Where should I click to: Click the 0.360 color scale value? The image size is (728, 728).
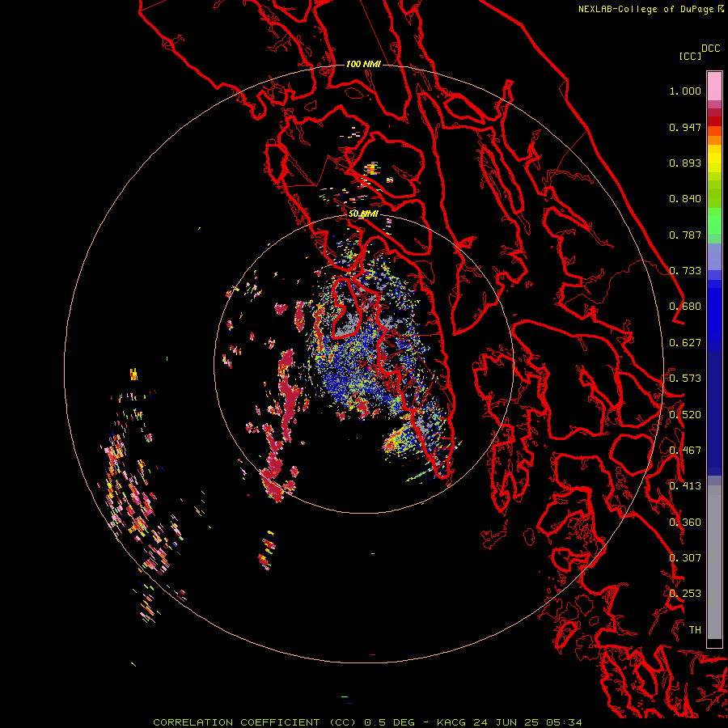[685, 523]
